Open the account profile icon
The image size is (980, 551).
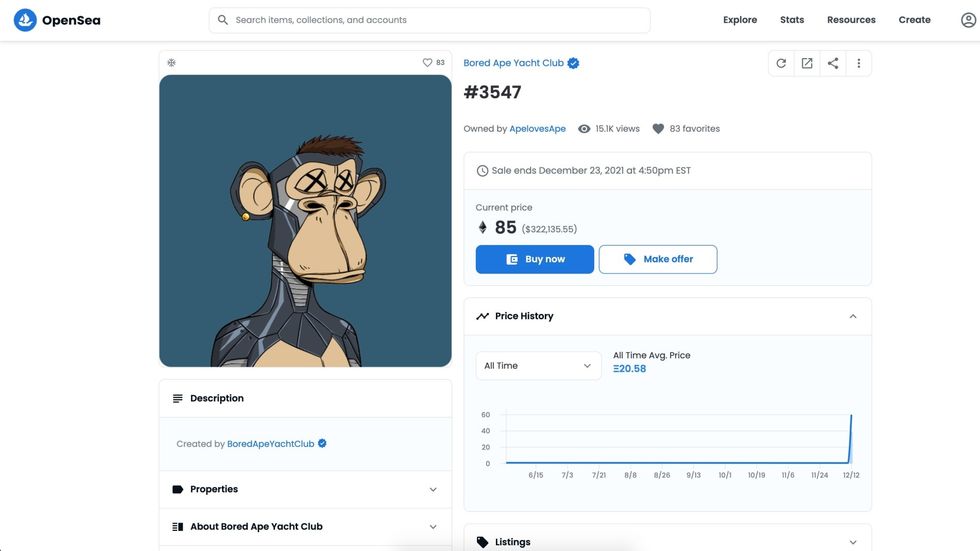click(x=968, y=20)
